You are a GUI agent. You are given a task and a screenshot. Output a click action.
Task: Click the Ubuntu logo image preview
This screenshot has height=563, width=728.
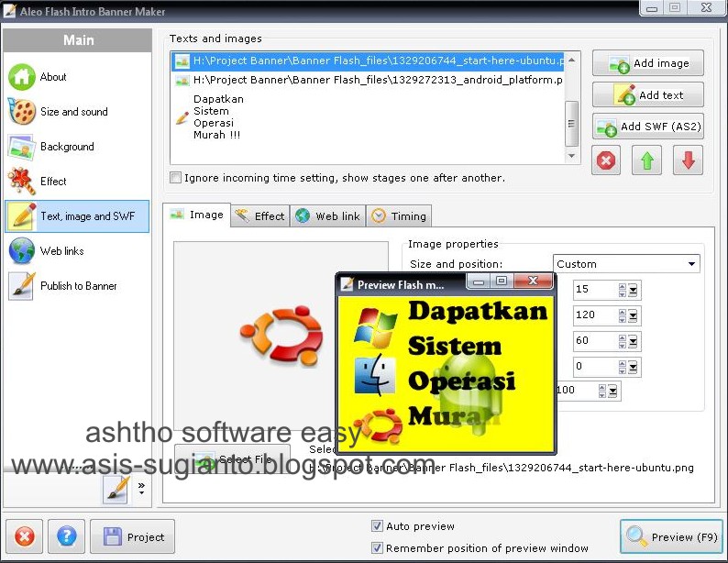281,335
